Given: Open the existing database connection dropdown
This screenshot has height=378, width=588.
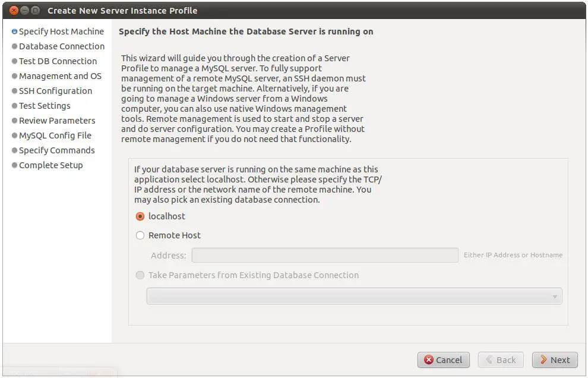Looking at the screenshot, I should [x=354, y=296].
